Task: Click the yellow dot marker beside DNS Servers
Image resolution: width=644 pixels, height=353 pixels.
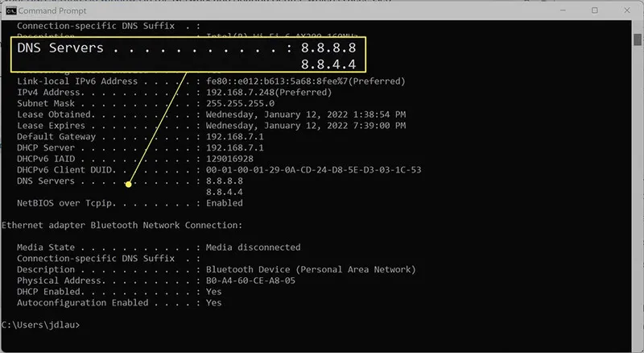Action: coord(129,185)
